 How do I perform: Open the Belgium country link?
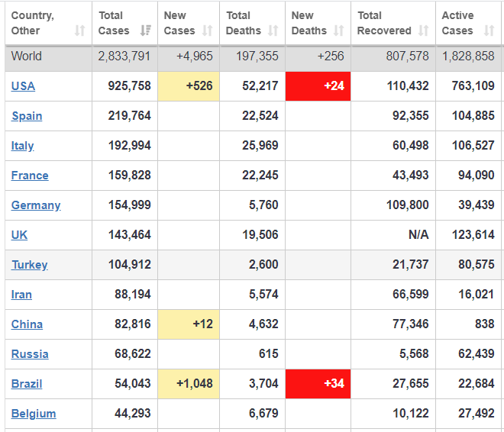tap(34, 414)
